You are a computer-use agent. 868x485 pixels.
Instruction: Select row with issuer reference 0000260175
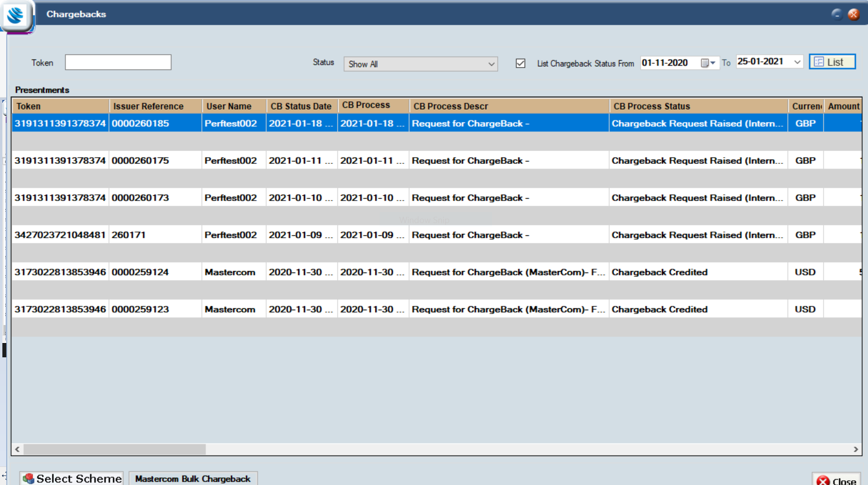point(437,161)
